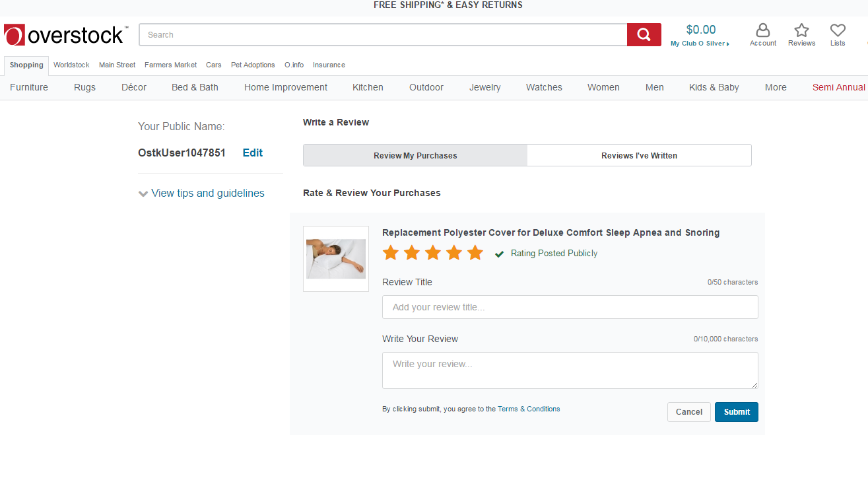Click the pillow cover product thumbnail

tap(336, 259)
